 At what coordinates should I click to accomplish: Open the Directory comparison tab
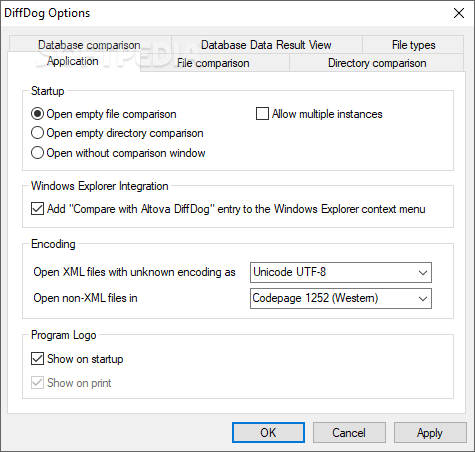[377, 63]
